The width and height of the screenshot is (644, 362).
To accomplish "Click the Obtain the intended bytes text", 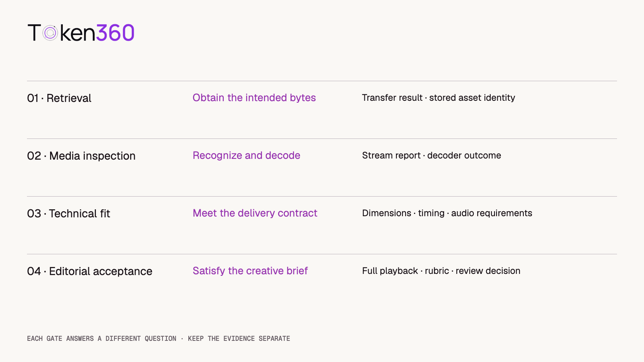I will tap(254, 98).
